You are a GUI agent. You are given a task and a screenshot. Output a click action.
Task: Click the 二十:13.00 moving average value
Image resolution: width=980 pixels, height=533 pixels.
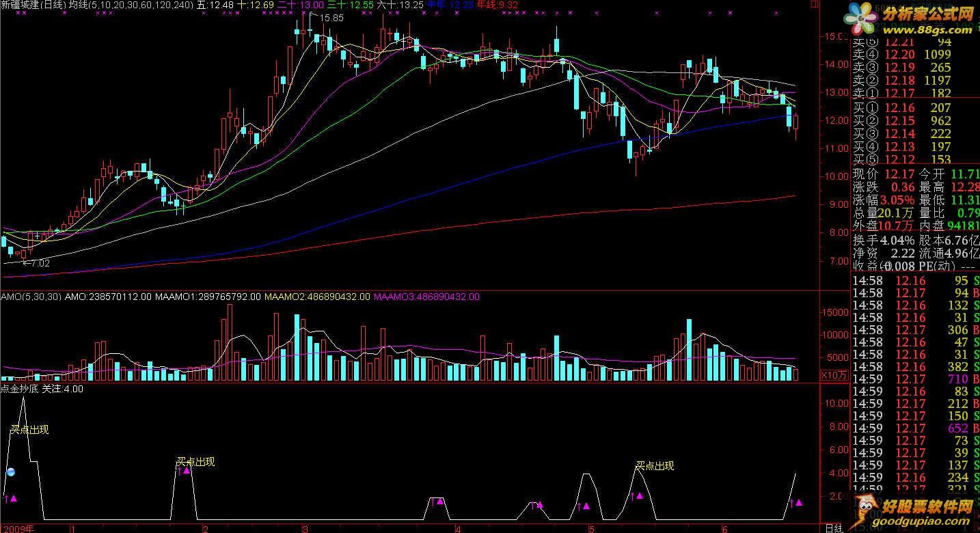(x=301, y=5)
